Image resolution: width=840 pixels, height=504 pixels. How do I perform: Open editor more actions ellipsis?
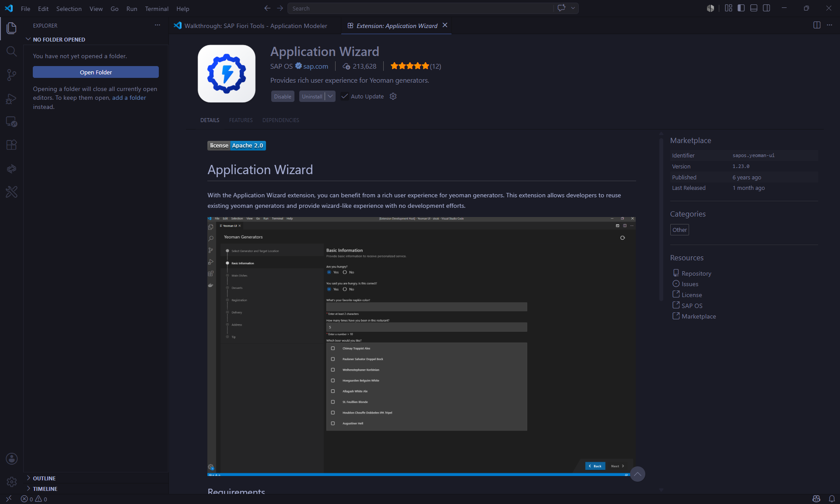pos(829,25)
